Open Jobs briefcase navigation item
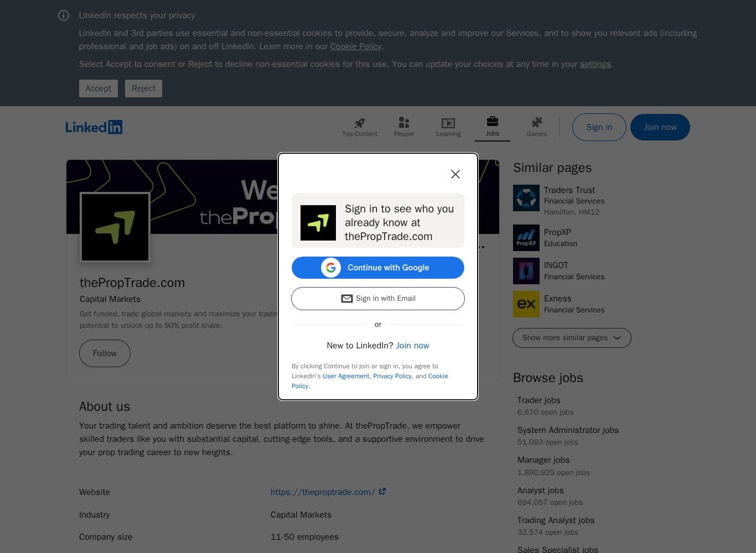 point(493,127)
